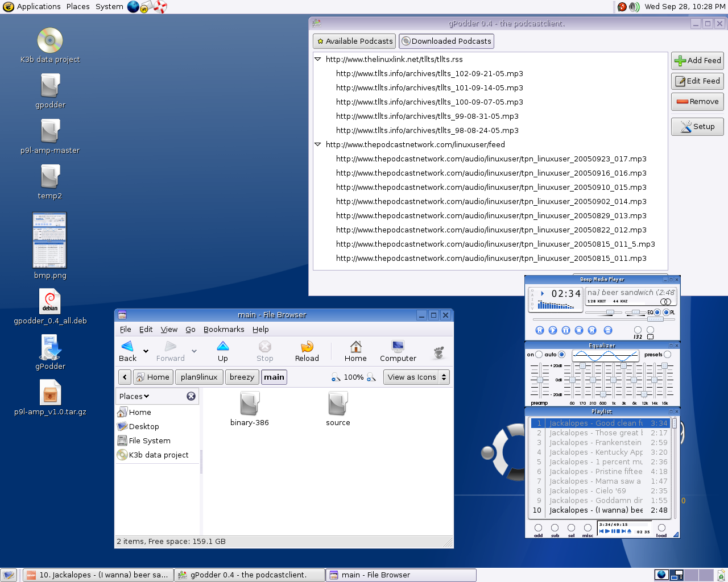
Task: Click Setup button in gPodder
Action: point(697,126)
